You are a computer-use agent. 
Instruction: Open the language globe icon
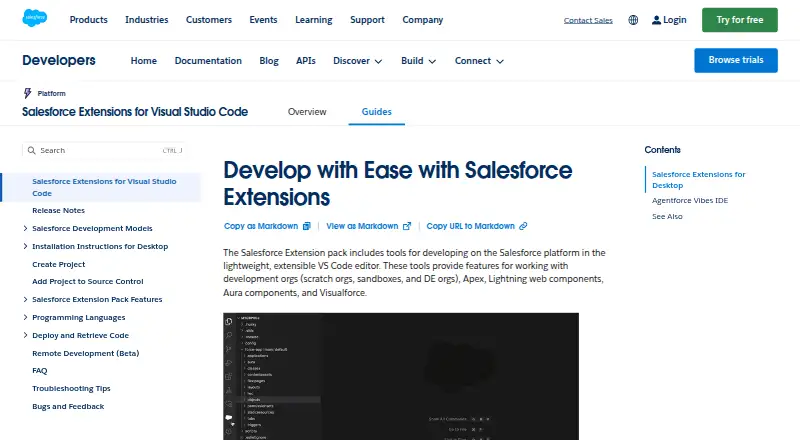633,20
